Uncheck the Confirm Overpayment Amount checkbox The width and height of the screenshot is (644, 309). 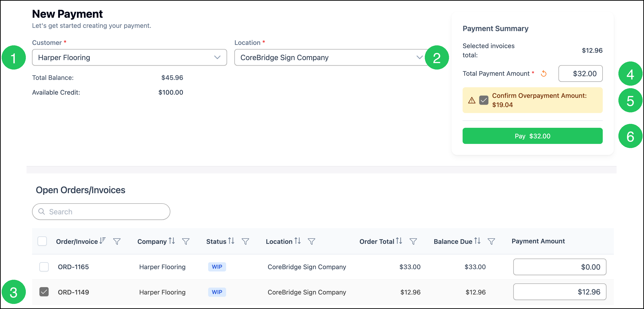point(484,100)
